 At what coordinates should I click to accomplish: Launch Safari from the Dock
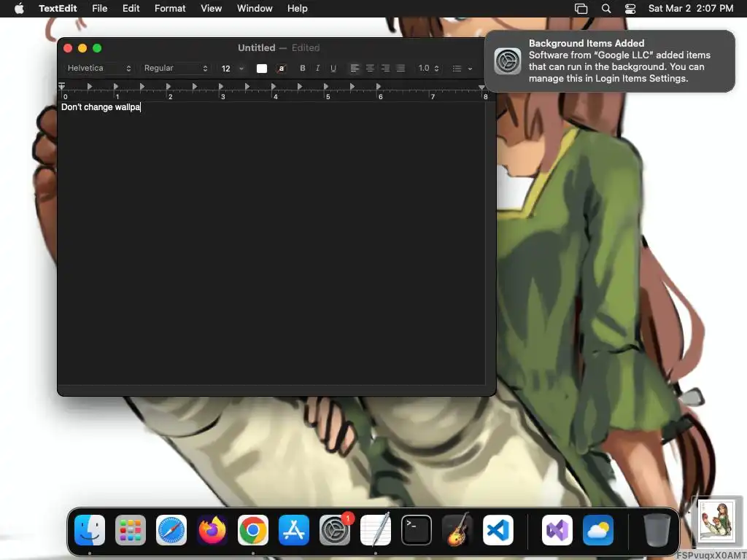click(171, 530)
